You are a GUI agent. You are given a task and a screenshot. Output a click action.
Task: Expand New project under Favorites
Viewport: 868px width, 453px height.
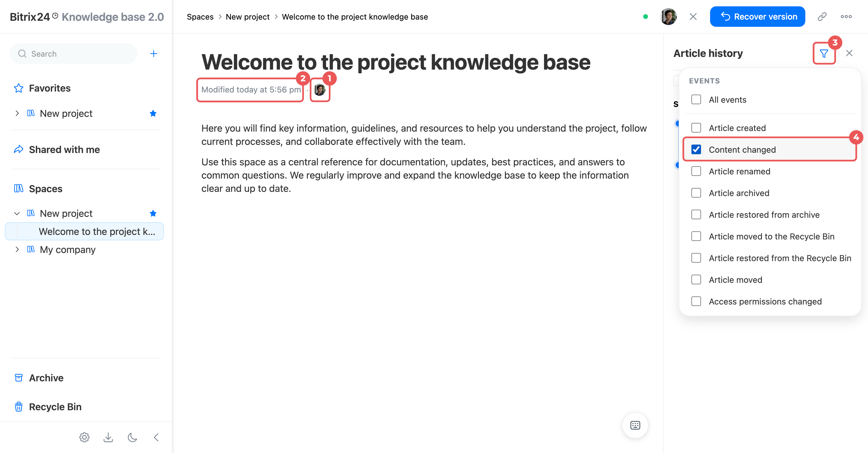(x=17, y=113)
